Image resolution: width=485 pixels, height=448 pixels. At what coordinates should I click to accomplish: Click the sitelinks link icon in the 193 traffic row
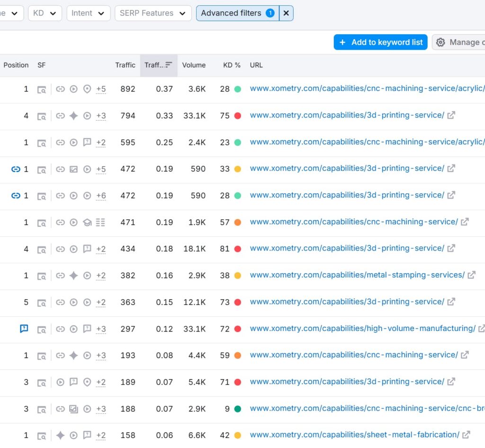pos(60,356)
